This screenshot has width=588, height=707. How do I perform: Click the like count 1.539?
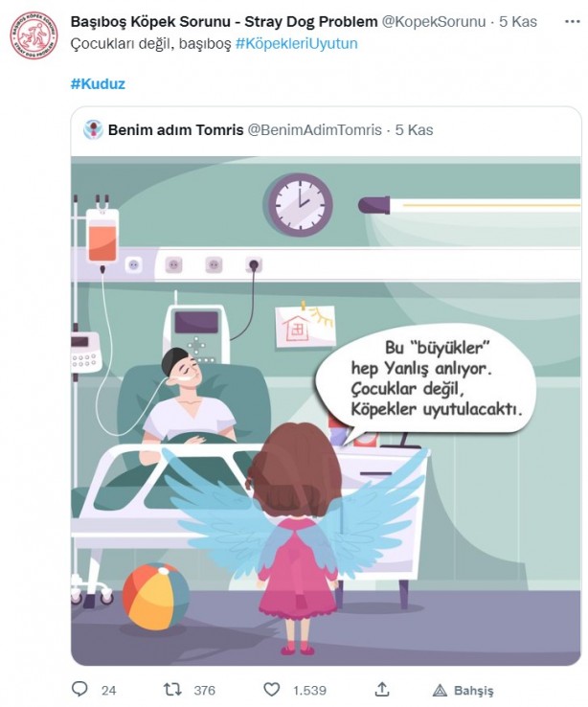coord(309,690)
